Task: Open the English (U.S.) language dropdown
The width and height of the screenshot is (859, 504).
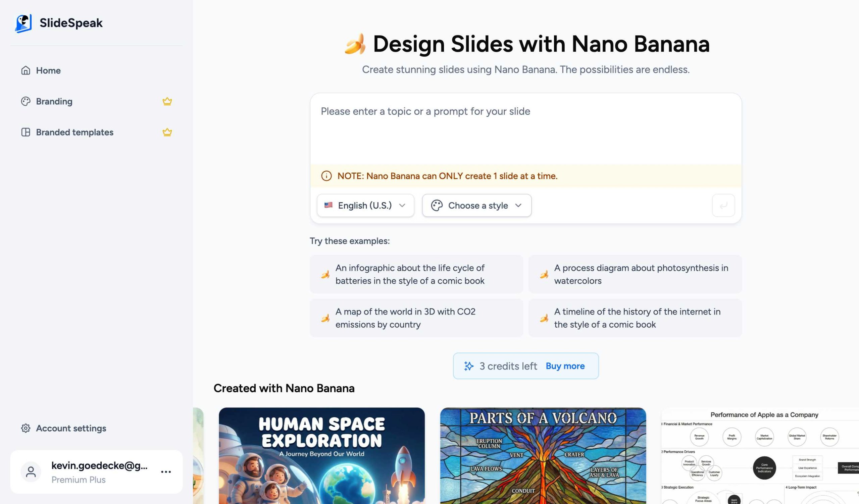Action: coord(365,205)
